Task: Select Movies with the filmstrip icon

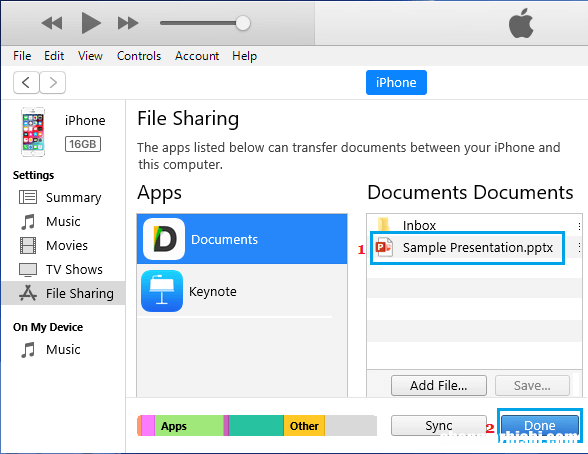Action: 28,246
